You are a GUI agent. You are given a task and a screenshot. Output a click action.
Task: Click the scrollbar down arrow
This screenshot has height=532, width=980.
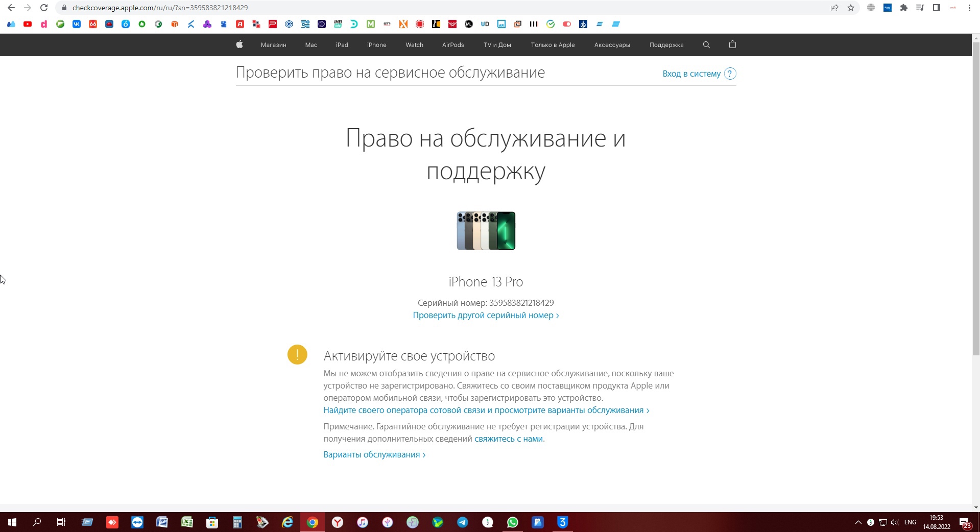point(976,507)
